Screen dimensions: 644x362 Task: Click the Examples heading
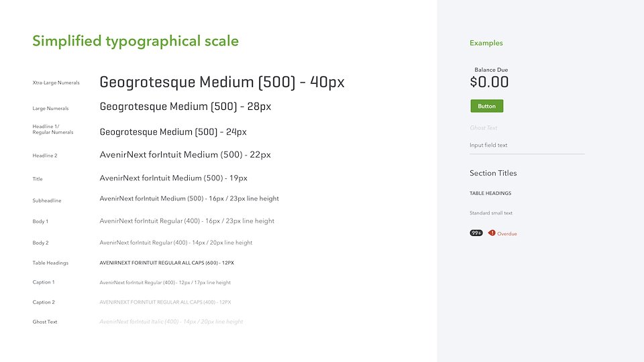click(486, 43)
